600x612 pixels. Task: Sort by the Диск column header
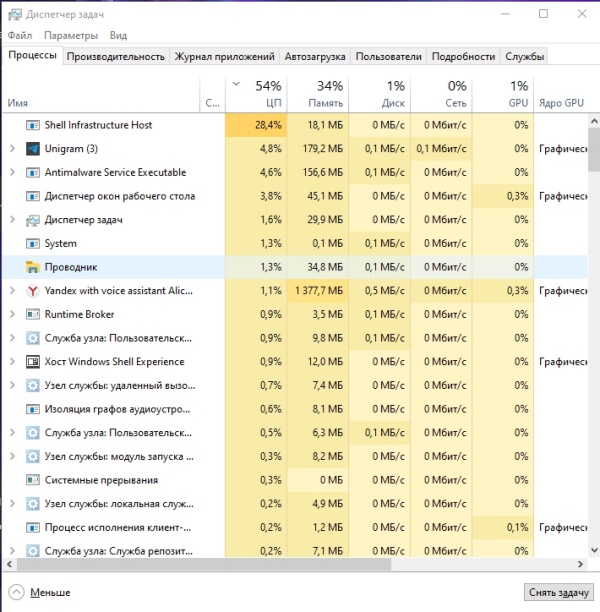379,95
